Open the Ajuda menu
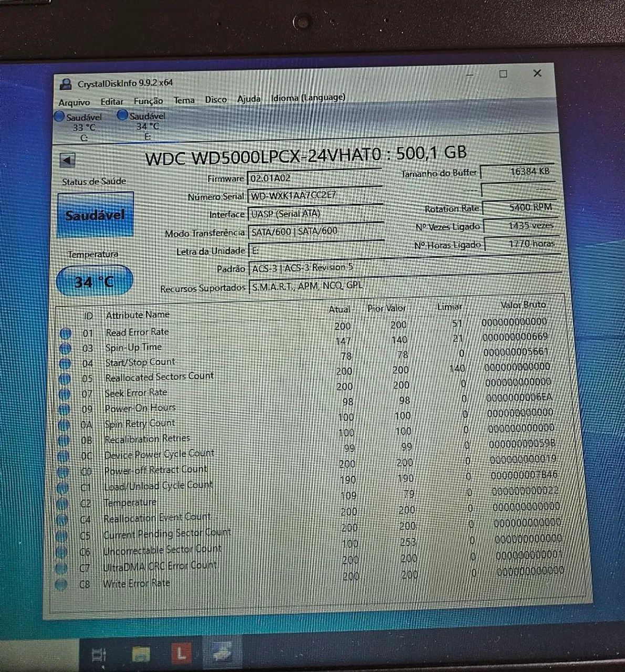The width and height of the screenshot is (625, 672). point(249,99)
